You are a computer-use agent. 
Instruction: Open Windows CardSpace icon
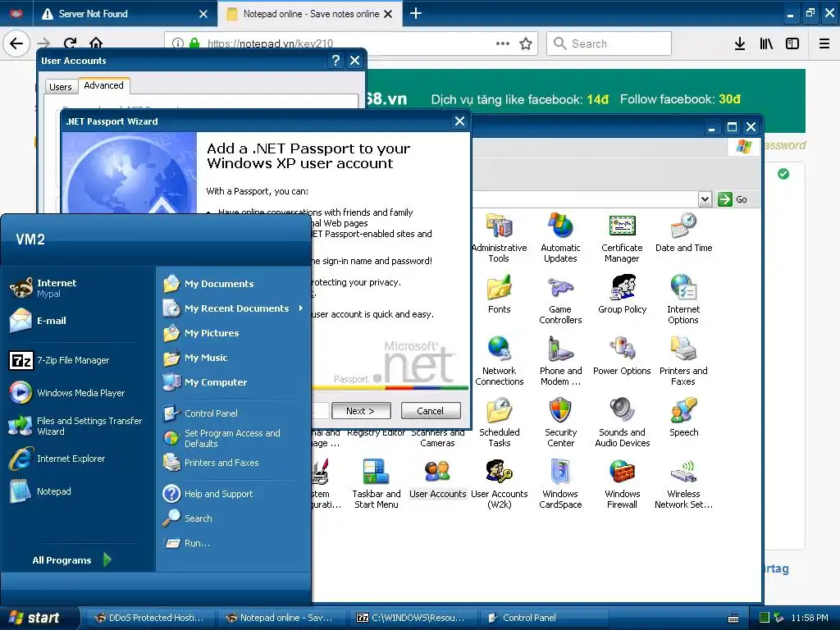(x=560, y=484)
